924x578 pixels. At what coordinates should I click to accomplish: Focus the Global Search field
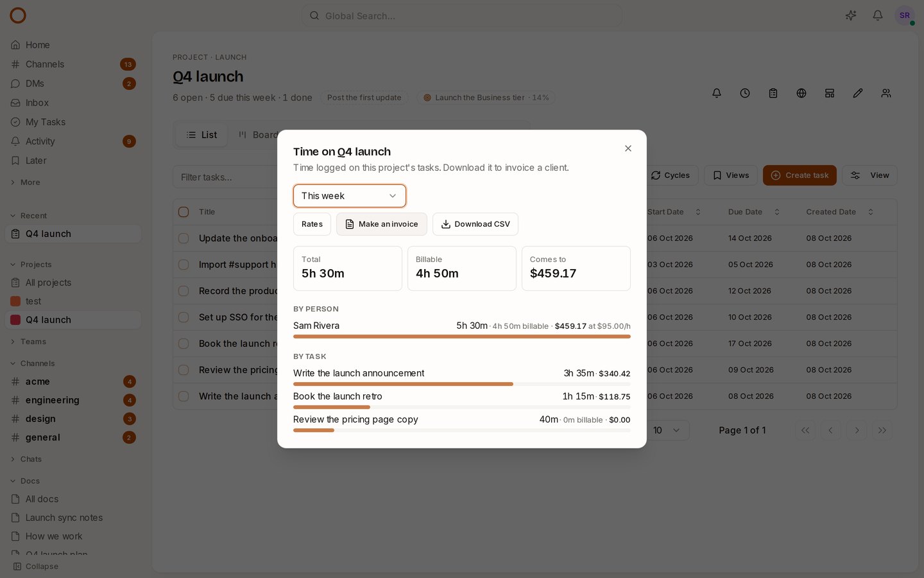(462, 15)
